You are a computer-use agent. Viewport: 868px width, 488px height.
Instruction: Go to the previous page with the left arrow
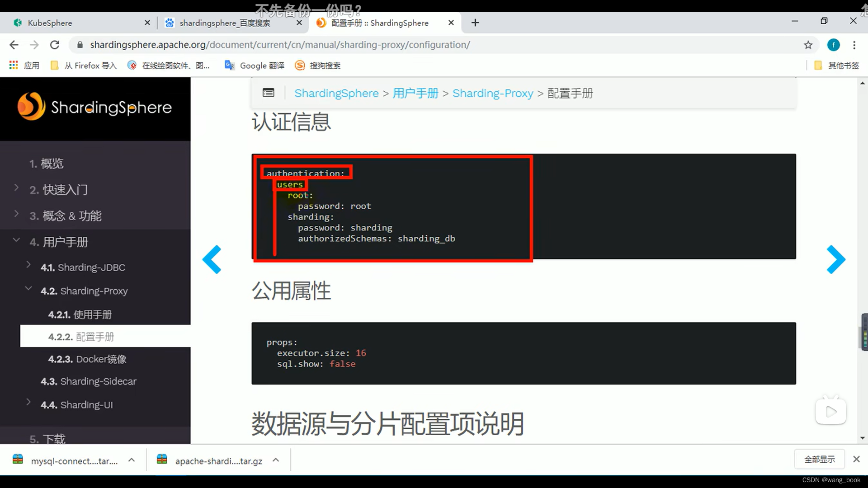pos(212,259)
